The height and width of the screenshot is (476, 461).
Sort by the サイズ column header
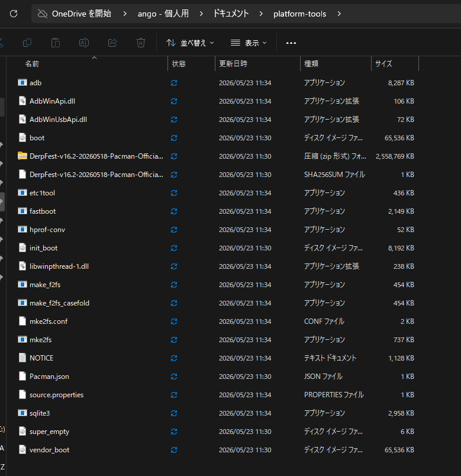coord(383,64)
